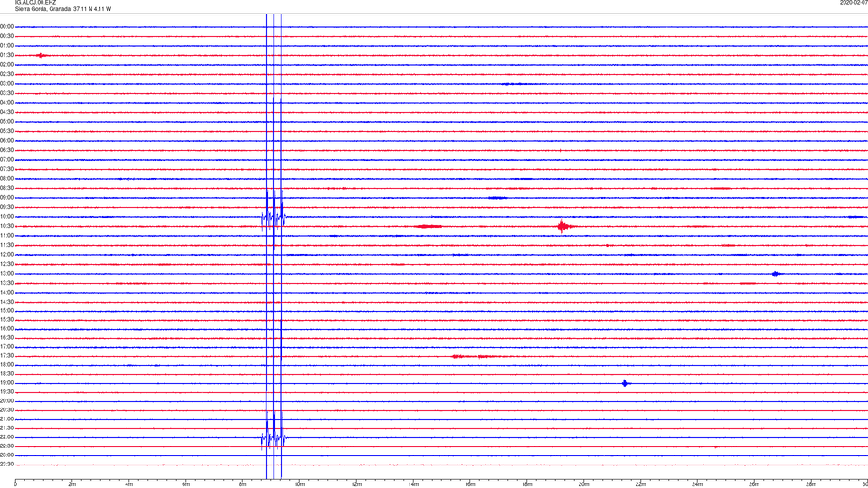The width and height of the screenshot is (868, 488).
Task: Select the 16:00 time label
Action: (6, 328)
